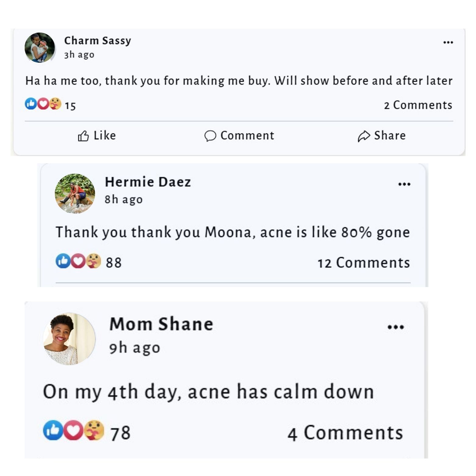Expand three-dot menu on Hermie Daez's post
The height and width of the screenshot is (476, 476).
pyautogui.click(x=404, y=184)
